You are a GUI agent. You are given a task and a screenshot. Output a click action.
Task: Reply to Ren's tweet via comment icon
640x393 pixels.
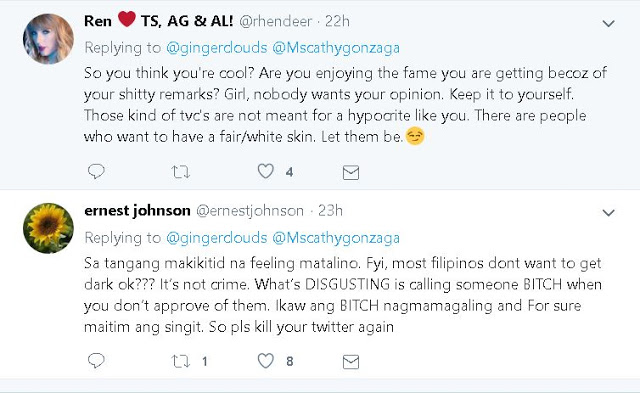(x=96, y=171)
